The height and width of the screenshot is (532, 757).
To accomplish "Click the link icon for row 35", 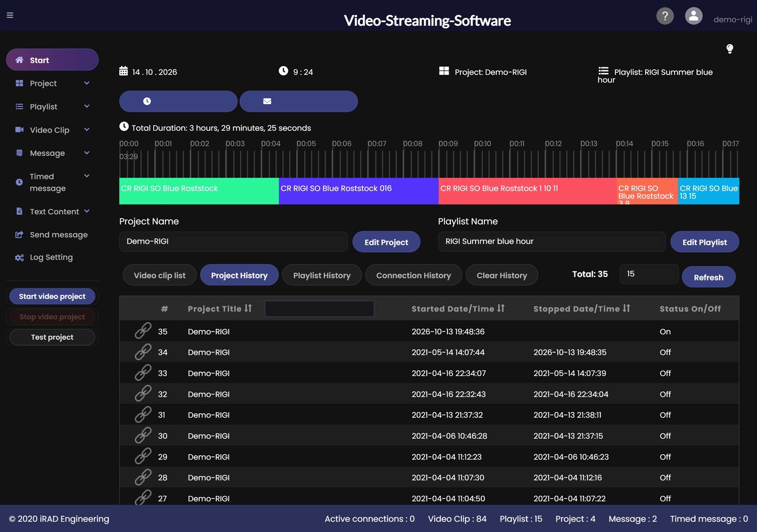I will (143, 331).
